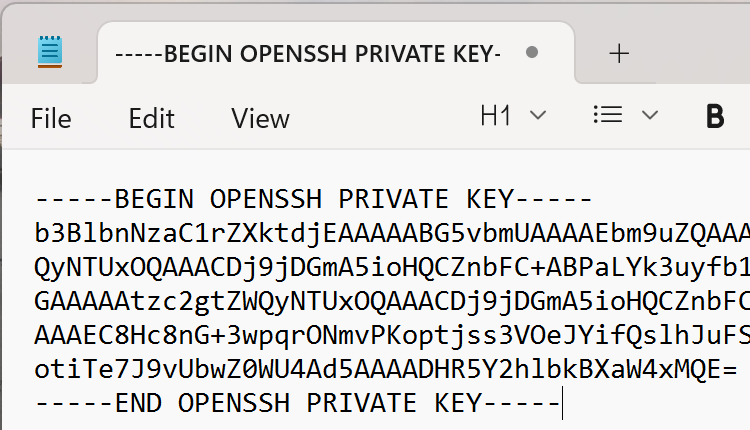Click the bulleted list icon
Screen dimensions: 750x430
click(x=608, y=115)
